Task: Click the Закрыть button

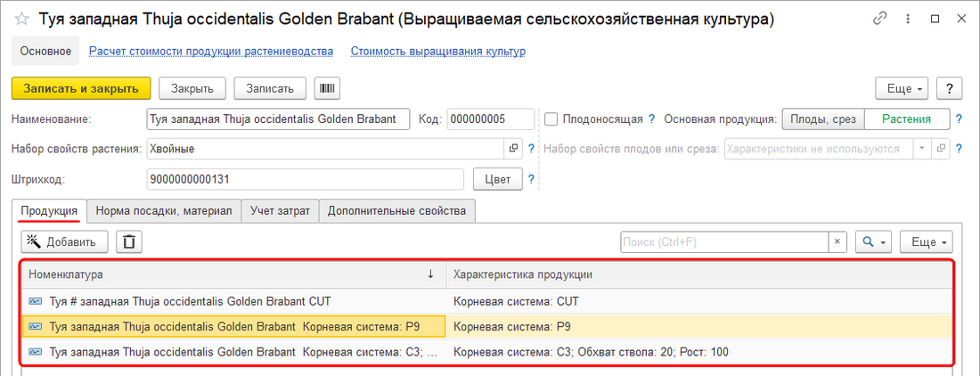Action: click(192, 88)
